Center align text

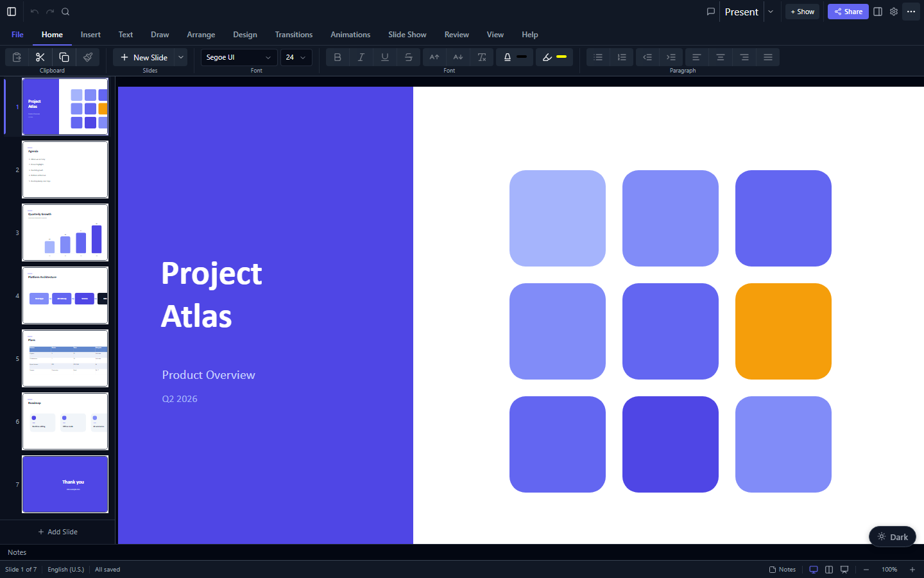tap(721, 57)
